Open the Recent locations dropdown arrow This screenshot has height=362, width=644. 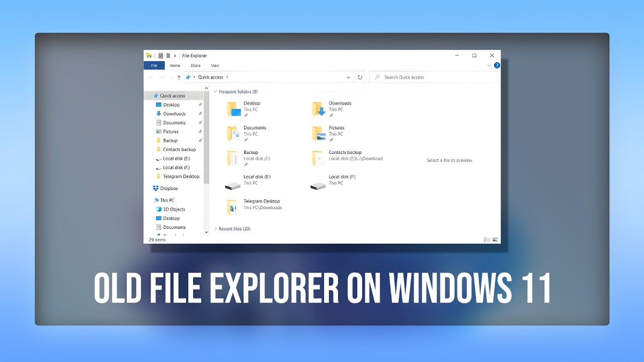[x=171, y=77]
